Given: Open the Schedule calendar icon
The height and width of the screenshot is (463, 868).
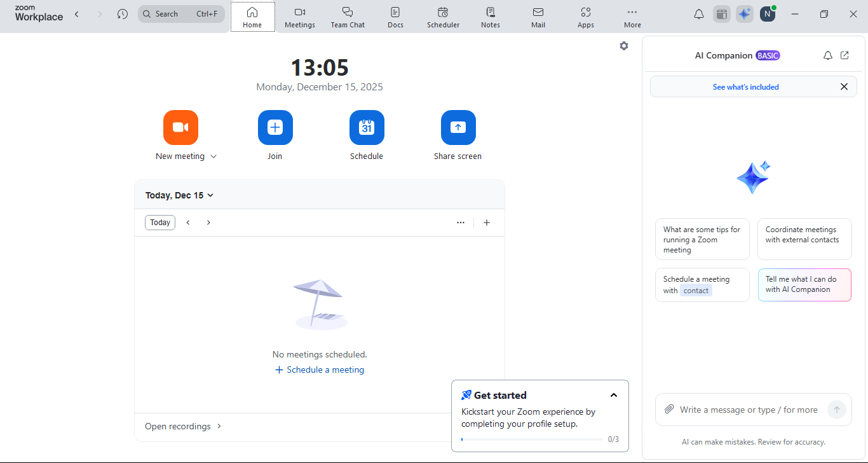Looking at the screenshot, I should click(x=367, y=127).
